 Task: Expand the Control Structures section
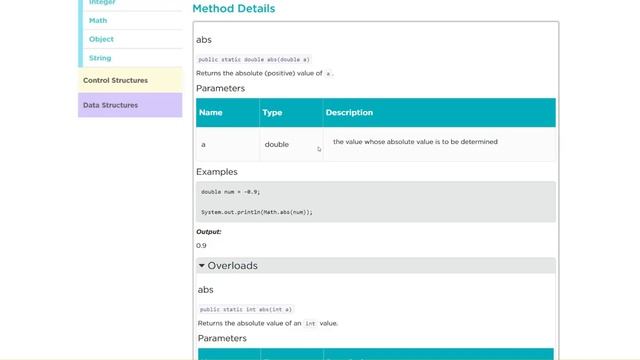click(x=130, y=80)
